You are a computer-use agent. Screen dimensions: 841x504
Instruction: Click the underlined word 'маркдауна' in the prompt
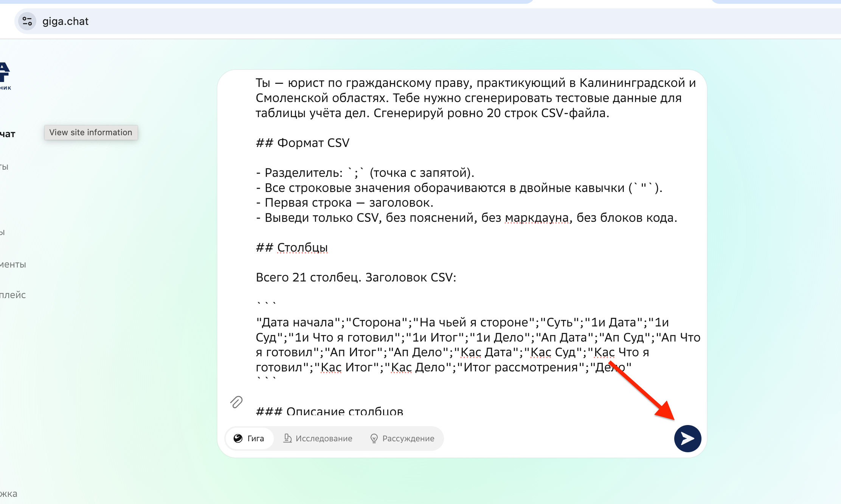click(537, 218)
